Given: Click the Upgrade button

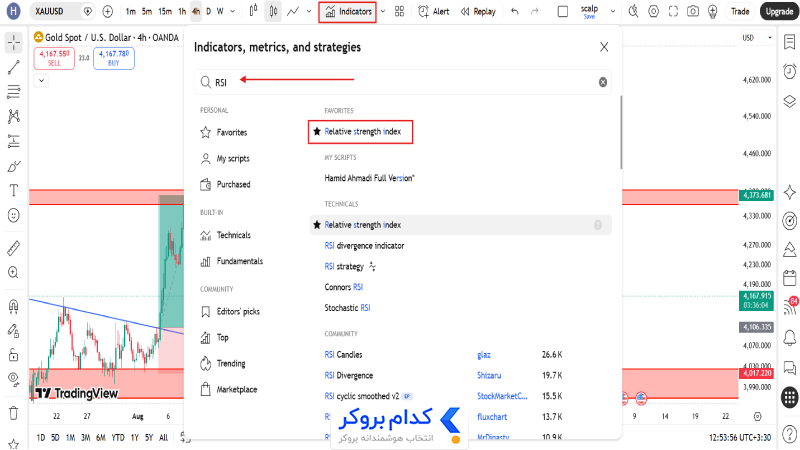Looking at the screenshot, I should pos(779,11).
